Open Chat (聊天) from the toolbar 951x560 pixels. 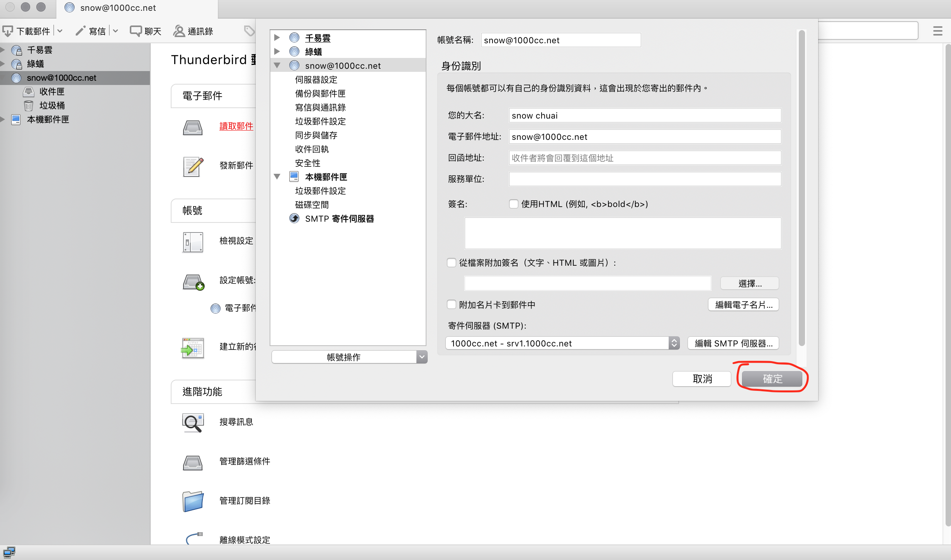point(146,31)
